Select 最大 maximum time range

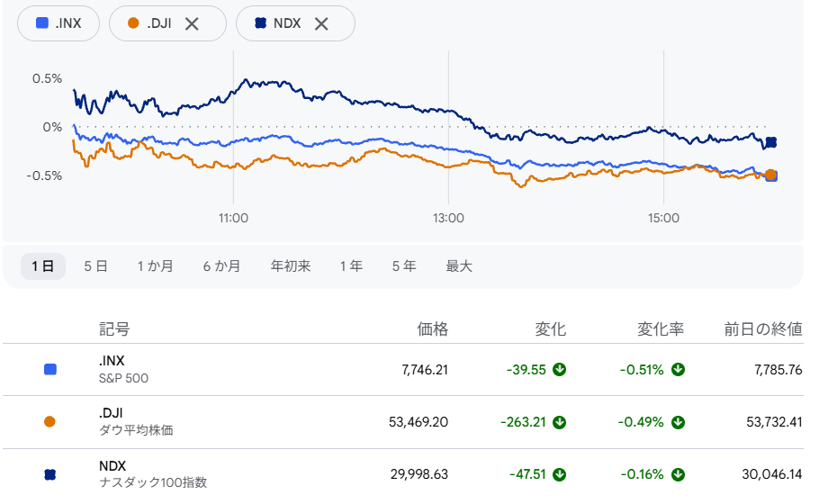pyautogui.click(x=459, y=266)
